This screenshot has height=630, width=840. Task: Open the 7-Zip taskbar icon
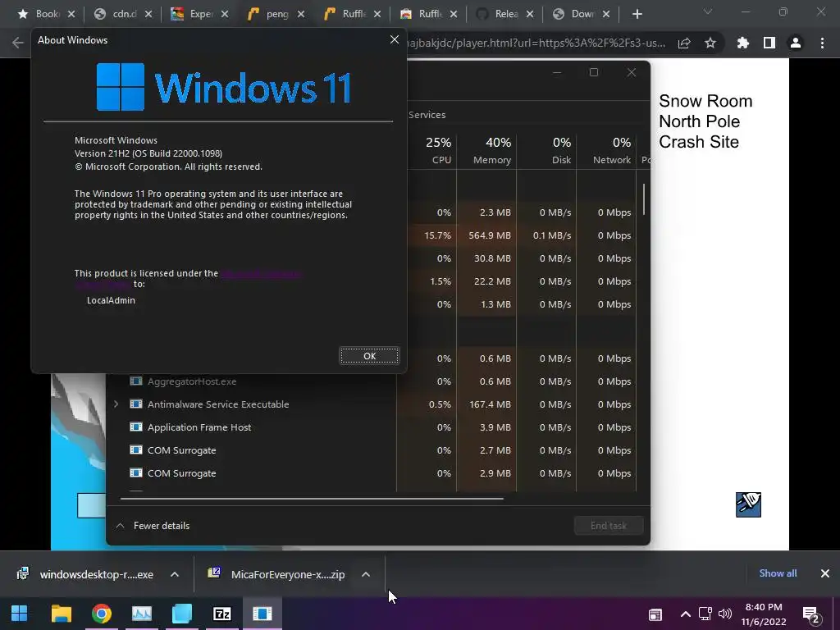[221, 614]
